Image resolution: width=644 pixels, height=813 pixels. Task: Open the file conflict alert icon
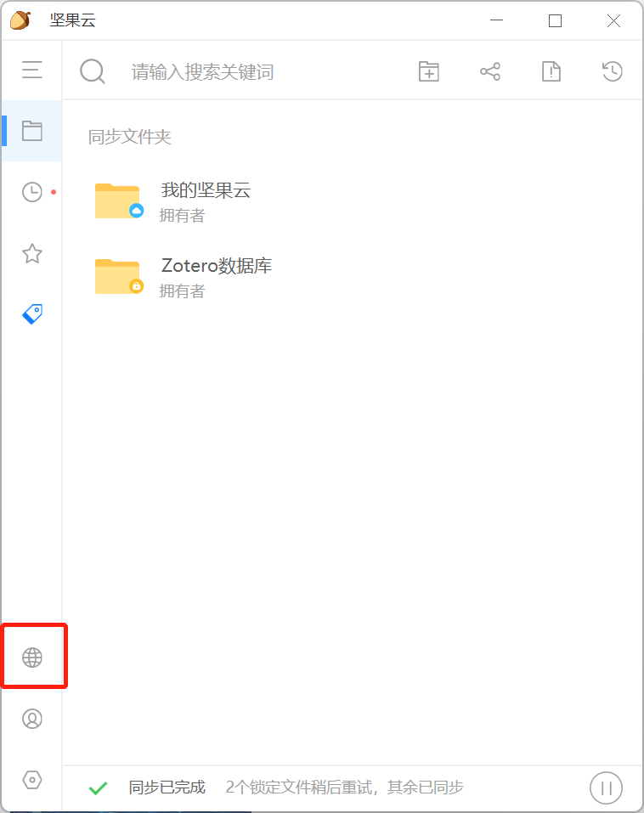pyautogui.click(x=551, y=71)
